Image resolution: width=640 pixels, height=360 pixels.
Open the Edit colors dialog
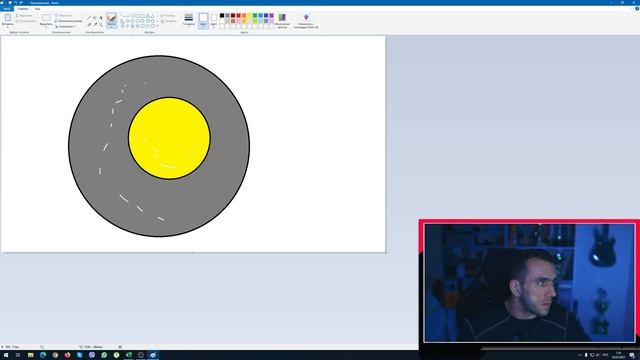[282, 20]
